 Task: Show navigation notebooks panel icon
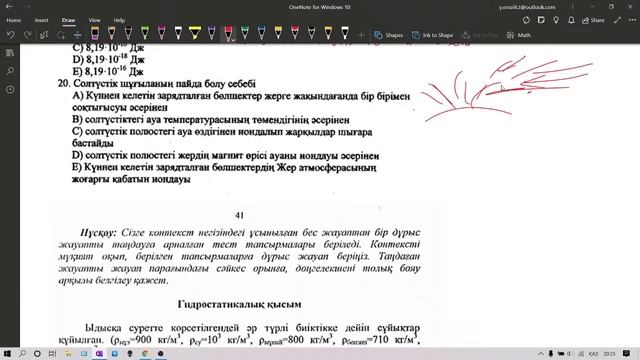point(10,53)
